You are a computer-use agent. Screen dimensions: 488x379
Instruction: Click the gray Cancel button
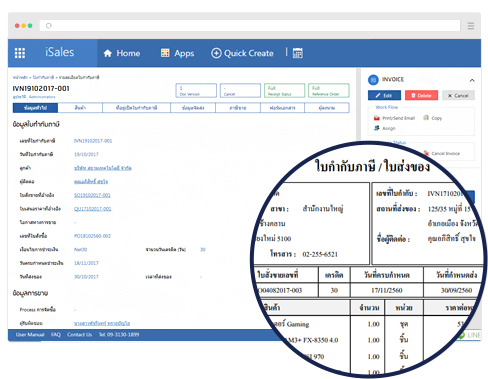[458, 95]
